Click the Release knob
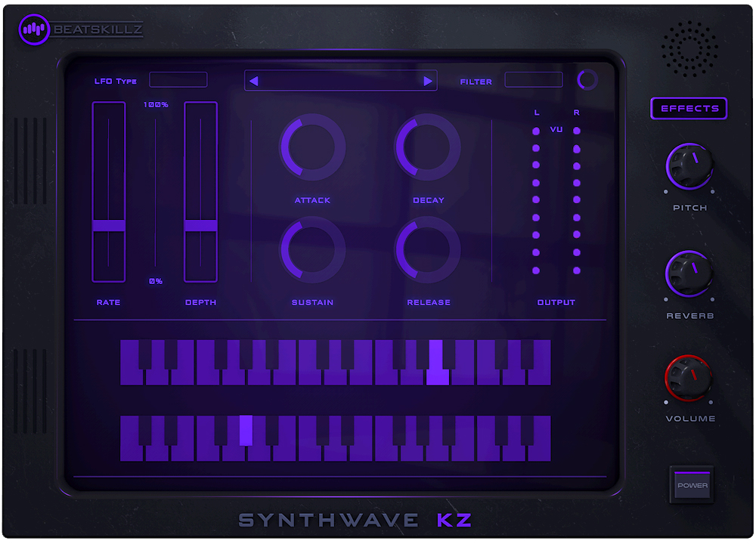The width and height of the screenshot is (756, 544). click(x=428, y=249)
